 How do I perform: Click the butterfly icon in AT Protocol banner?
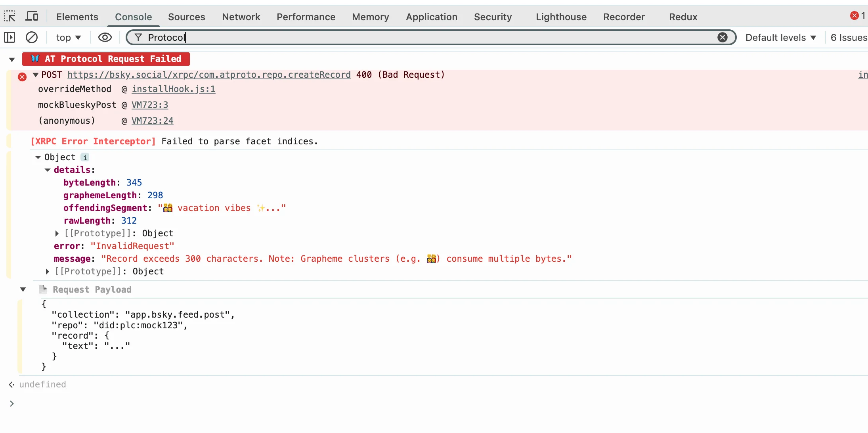point(35,59)
